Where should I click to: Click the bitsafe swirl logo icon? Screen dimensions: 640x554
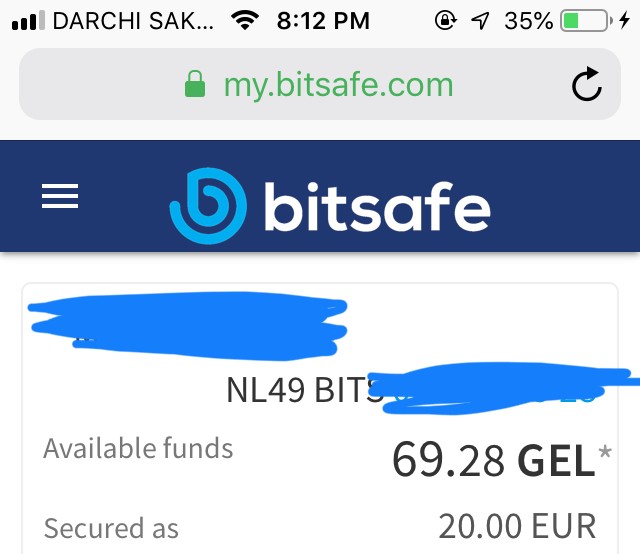pos(208,206)
